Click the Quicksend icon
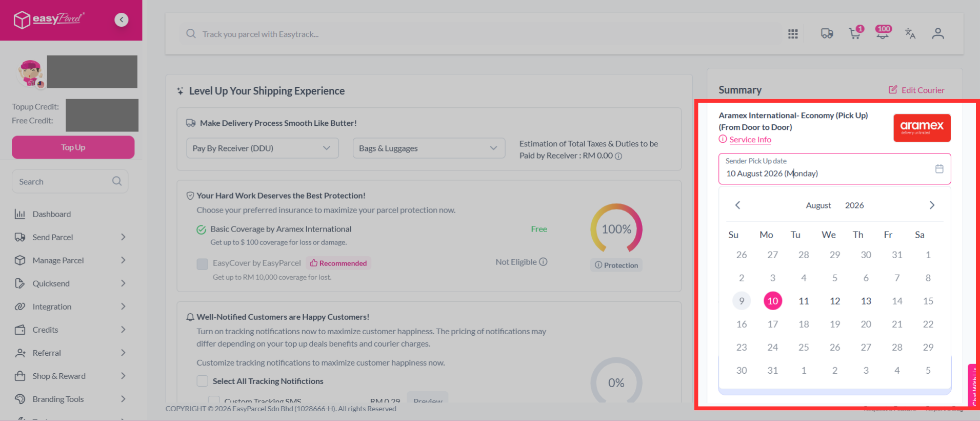Image resolution: width=980 pixels, height=421 pixels. point(20,283)
